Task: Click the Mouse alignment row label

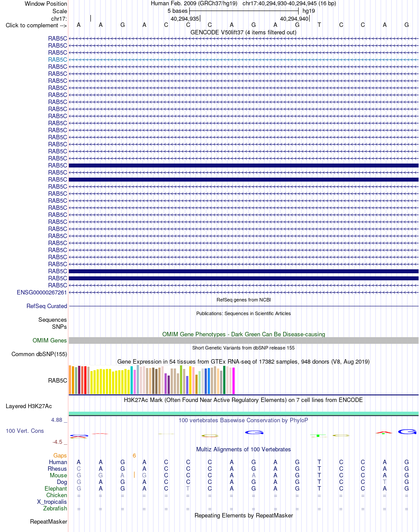Action: (59, 475)
